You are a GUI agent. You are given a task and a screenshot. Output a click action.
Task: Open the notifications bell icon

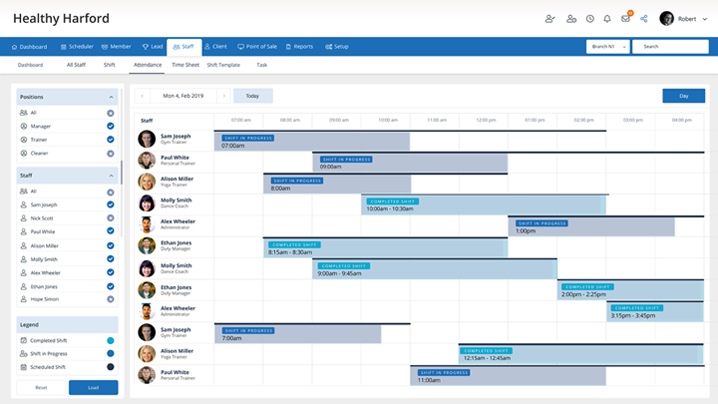(x=607, y=19)
